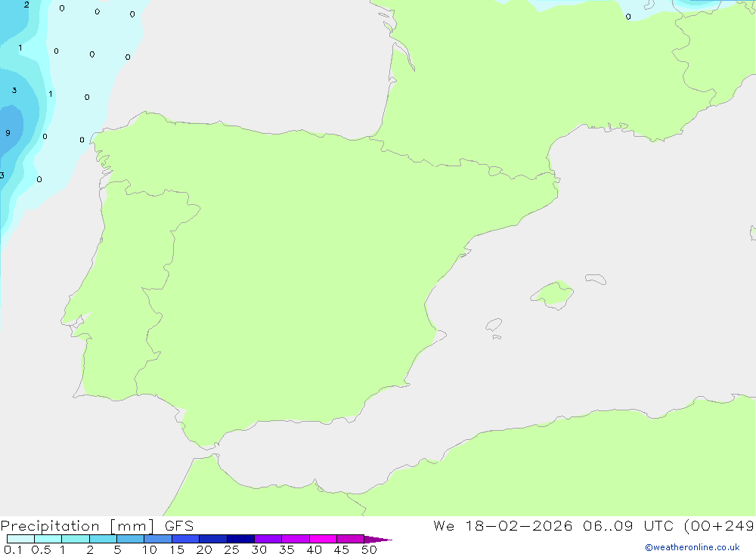
Task: Click the 20–25 mm dark blue swatch
Action: tap(213, 539)
